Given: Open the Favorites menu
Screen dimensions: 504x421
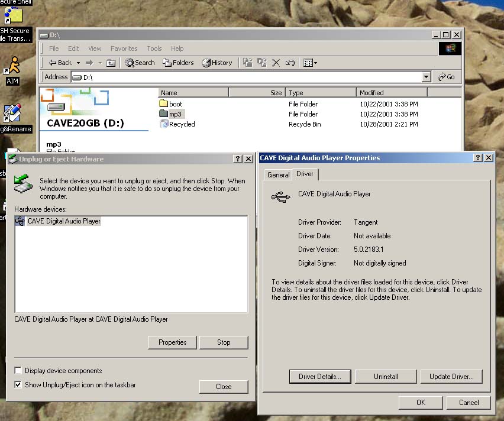Looking at the screenshot, I should click(x=124, y=48).
